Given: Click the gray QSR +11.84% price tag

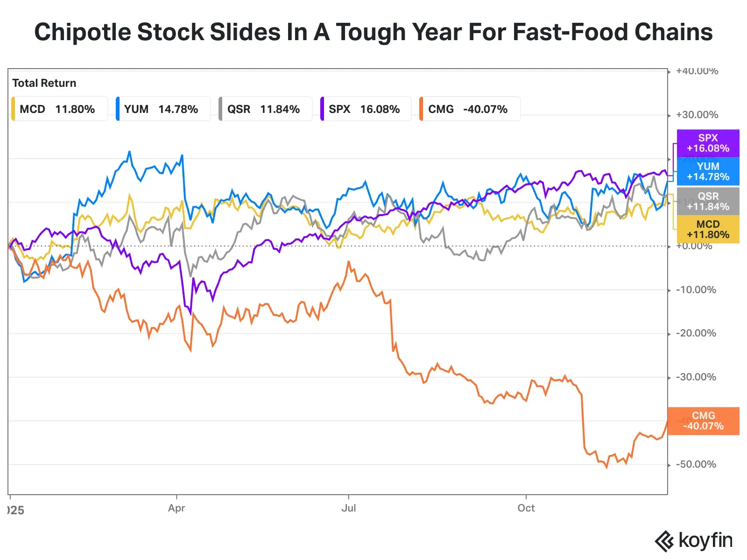Looking at the screenshot, I should click(708, 201).
